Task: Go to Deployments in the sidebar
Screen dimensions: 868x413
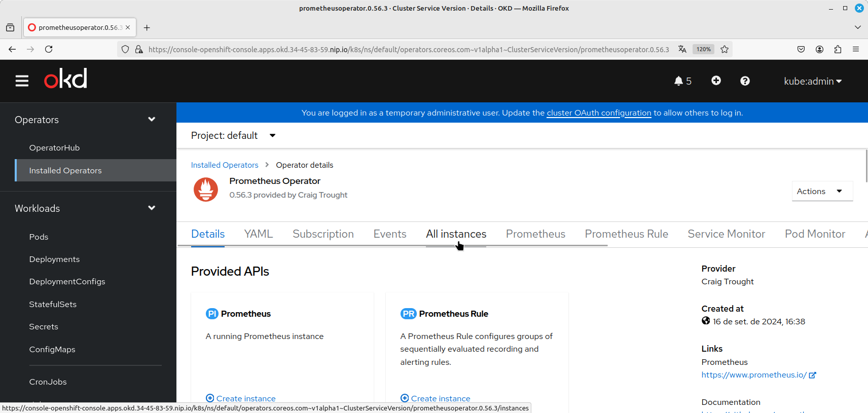Action: point(54,259)
